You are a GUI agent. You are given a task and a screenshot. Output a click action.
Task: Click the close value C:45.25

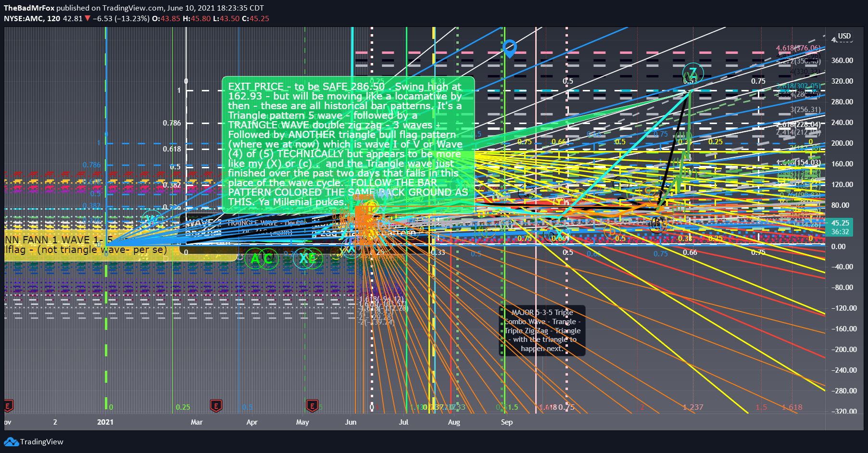pyautogui.click(x=255, y=18)
